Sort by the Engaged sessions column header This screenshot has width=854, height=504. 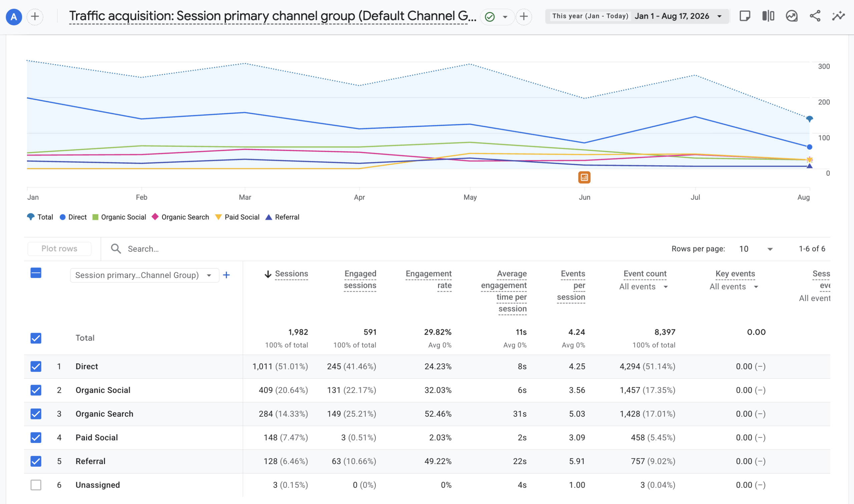pyautogui.click(x=360, y=280)
